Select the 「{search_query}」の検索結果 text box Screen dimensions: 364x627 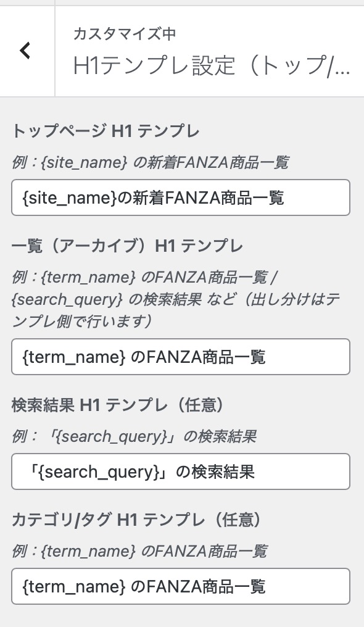[x=181, y=471]
